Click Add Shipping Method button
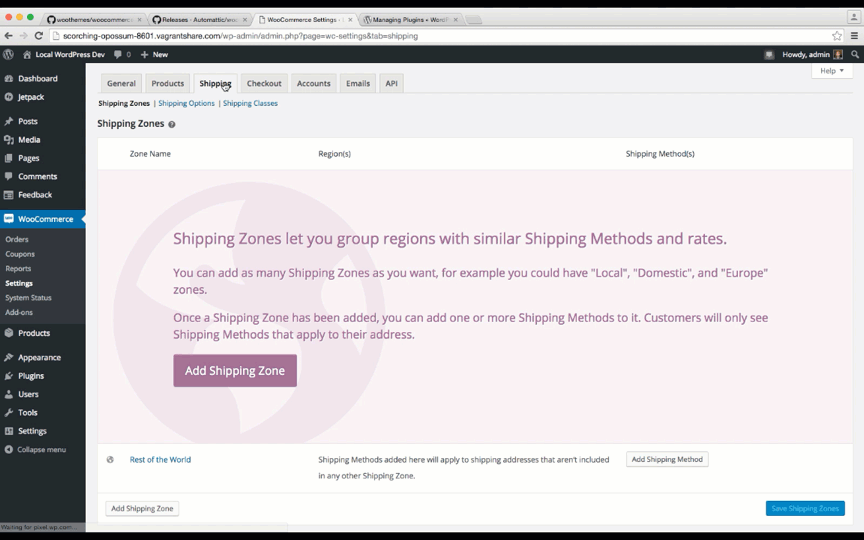Screen dimensions: 864x540 (x=667, y=459)
